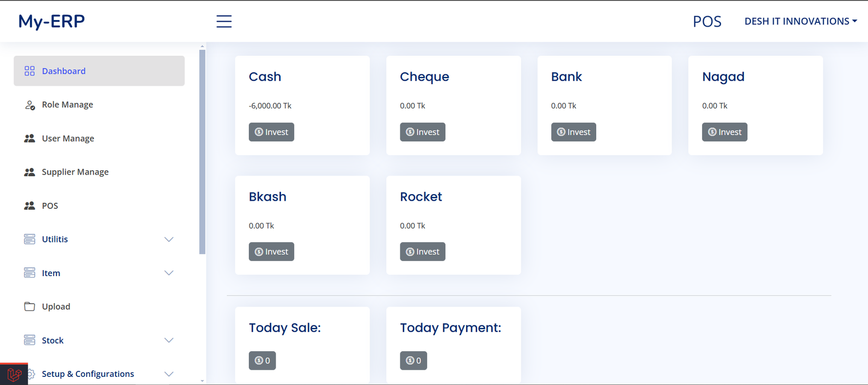Click the Utilitis list icon
Image resolution: width=868 pixels, height=385 pixels.
coord(29,239)
